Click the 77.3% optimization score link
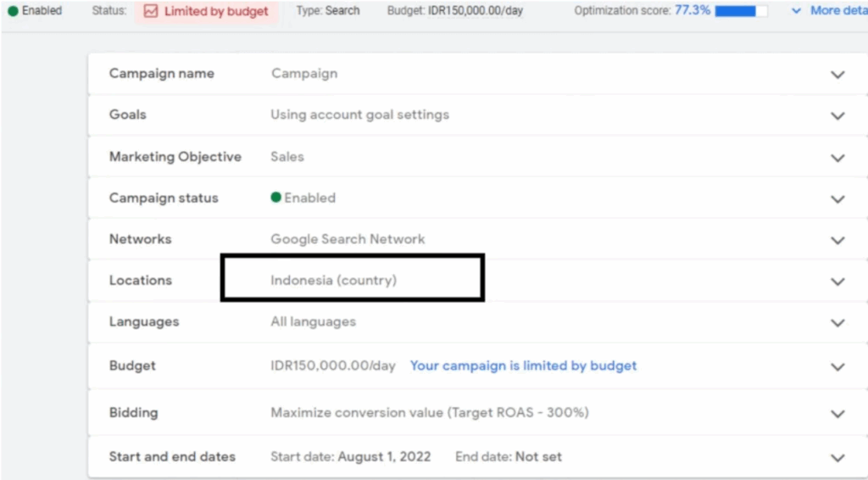Viewport: 868px width, 480px height. coord(692,11)
